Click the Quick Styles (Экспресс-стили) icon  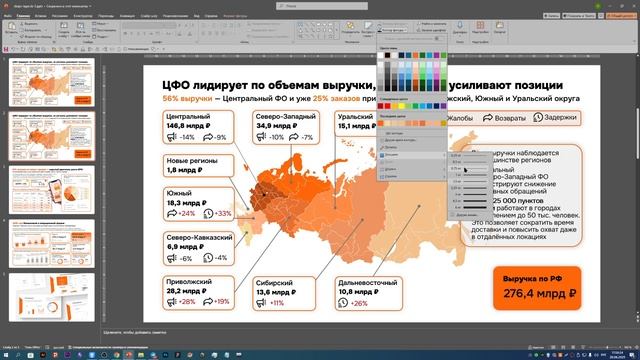coord(368,25)
